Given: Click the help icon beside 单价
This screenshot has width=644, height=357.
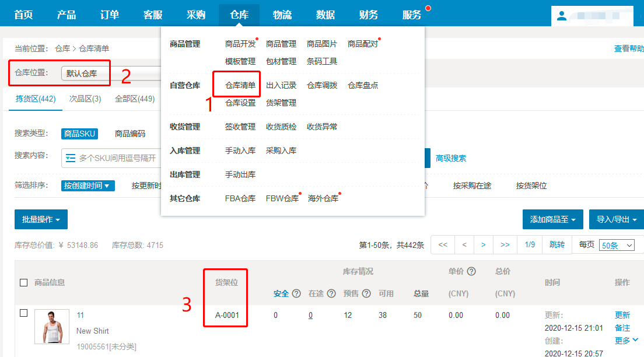Looking at the screenshot, I should click(471, 271).
